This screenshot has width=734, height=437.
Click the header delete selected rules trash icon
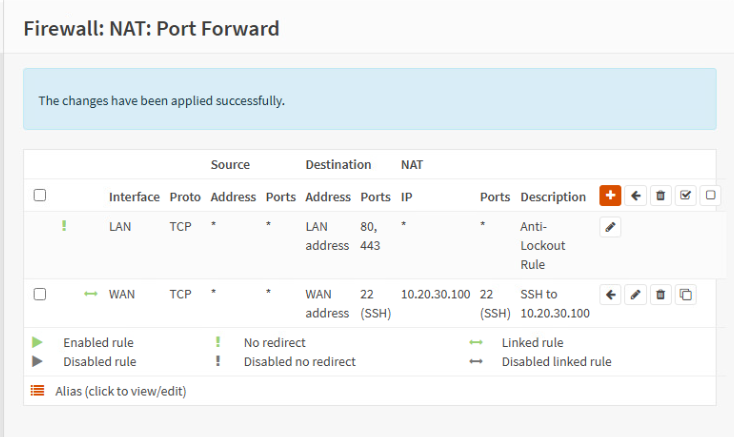660,196
